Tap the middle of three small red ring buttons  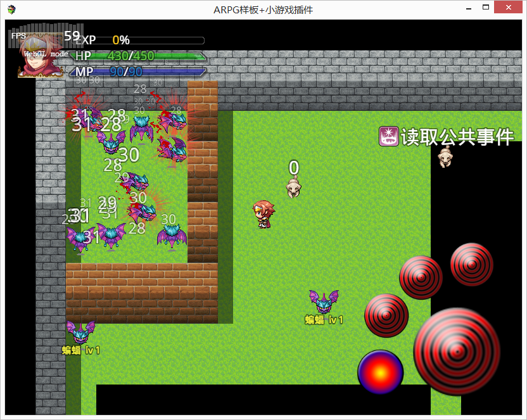coord(421,277)
